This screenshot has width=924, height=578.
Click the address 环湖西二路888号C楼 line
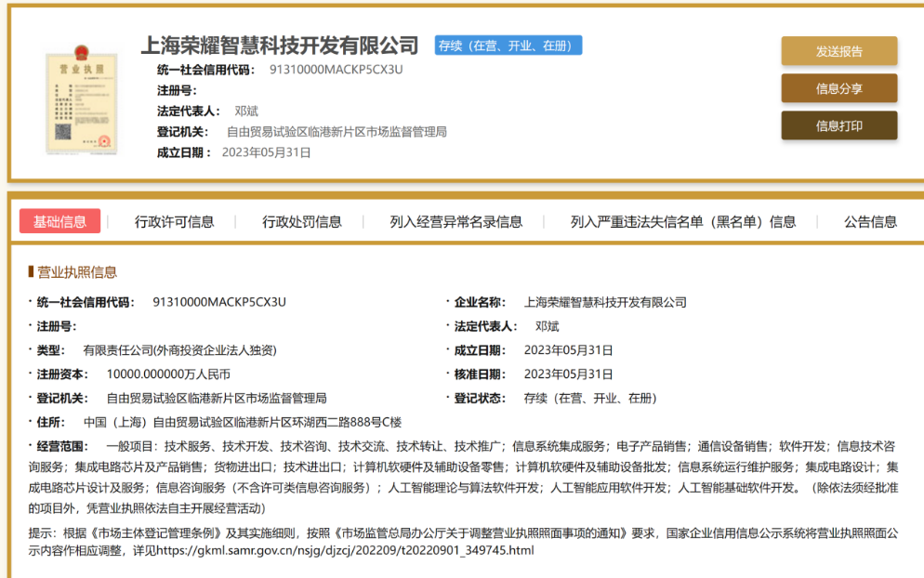coord(243,423)
